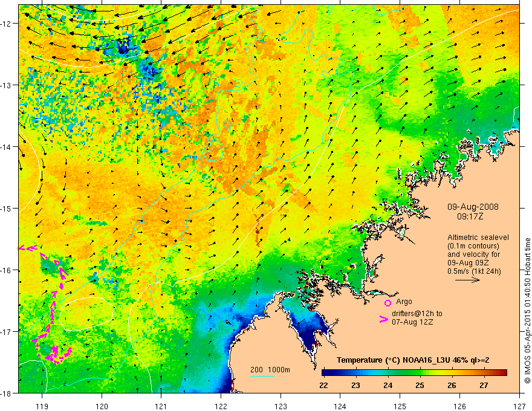
Task: Click the '-17' latitude axis label
Action: tap(7, 332)
